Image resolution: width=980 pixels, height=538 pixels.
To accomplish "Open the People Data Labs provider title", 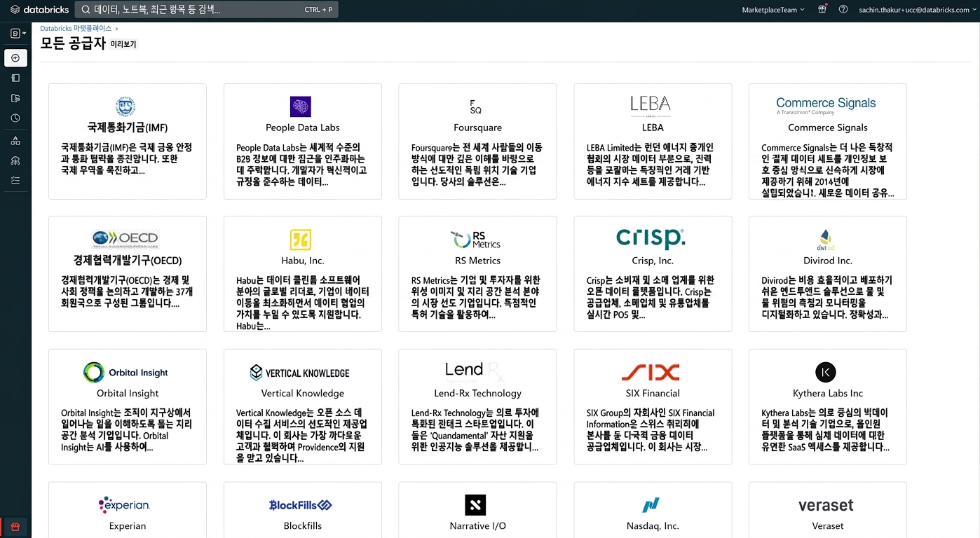I will click(x=303, y=127).
